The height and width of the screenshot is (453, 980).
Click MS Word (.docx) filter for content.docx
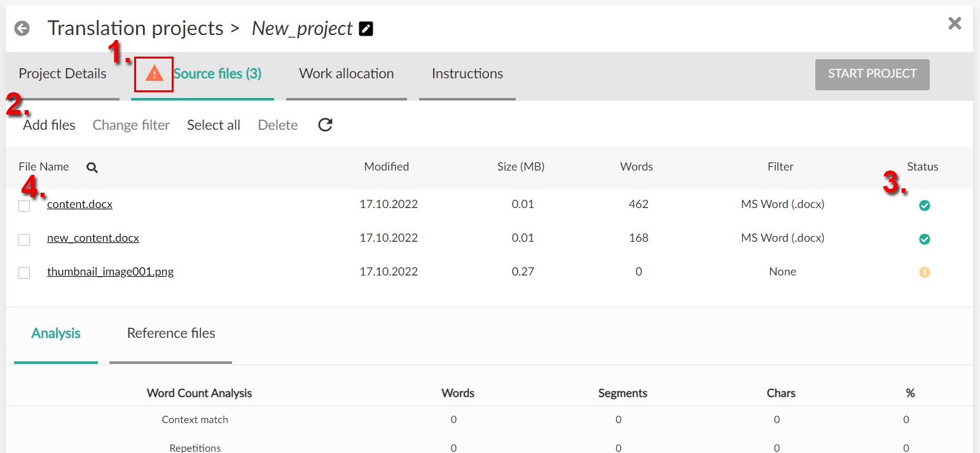782,204
